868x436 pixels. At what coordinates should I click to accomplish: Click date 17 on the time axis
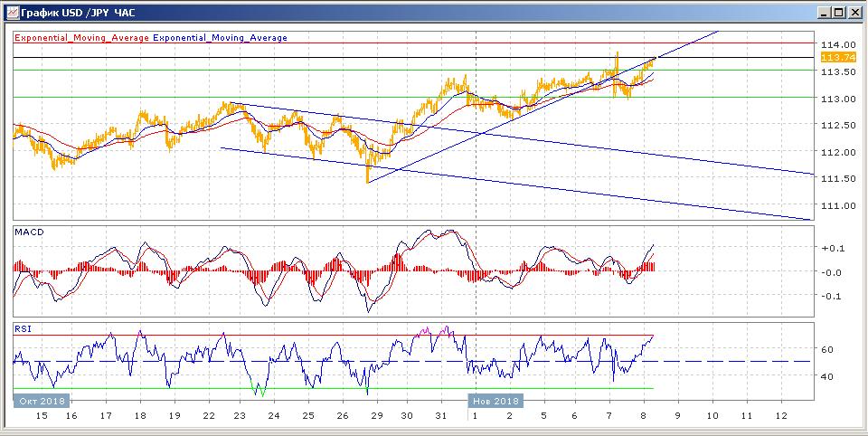click(106, 416)
